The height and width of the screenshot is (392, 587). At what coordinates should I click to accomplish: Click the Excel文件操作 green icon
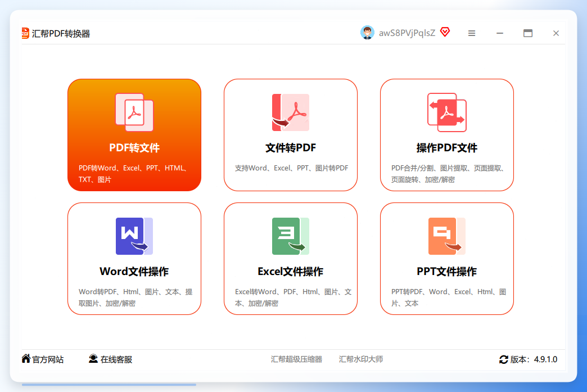click(291, 236)
